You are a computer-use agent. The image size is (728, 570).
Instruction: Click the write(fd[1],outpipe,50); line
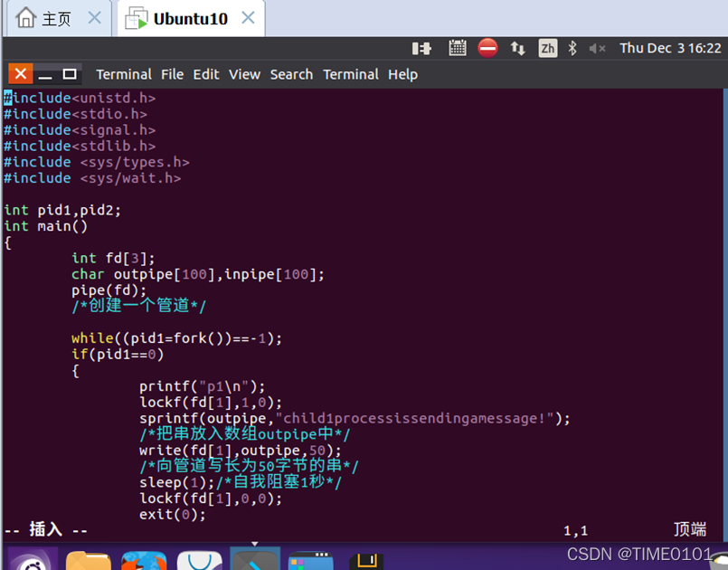240,451
